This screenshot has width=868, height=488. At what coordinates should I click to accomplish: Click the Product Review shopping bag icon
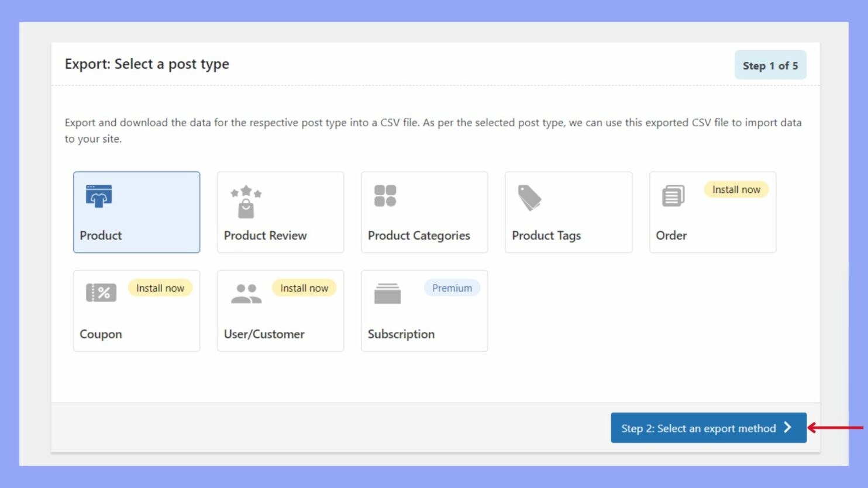tap(246, 202)
